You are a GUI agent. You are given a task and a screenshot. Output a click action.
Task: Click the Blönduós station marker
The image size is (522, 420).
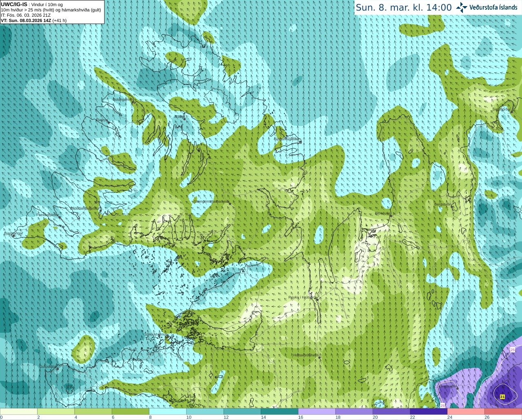point(391,215)
